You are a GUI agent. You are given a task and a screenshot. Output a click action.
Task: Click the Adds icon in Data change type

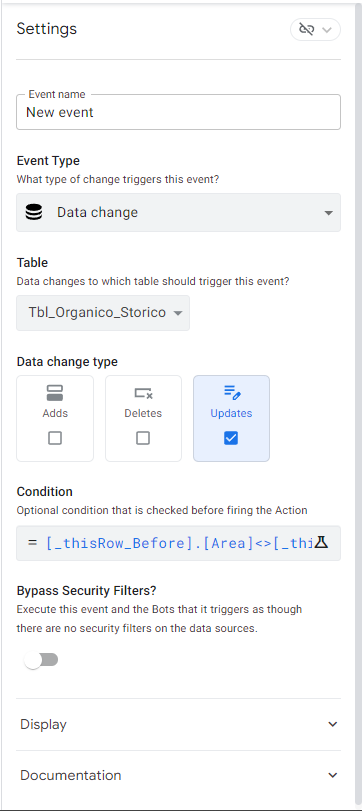coord(55,393)
